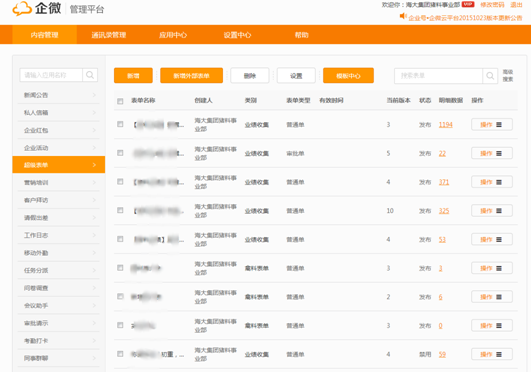Click the orange 新增 button
The image size is (531, 372).
point(133,76)
